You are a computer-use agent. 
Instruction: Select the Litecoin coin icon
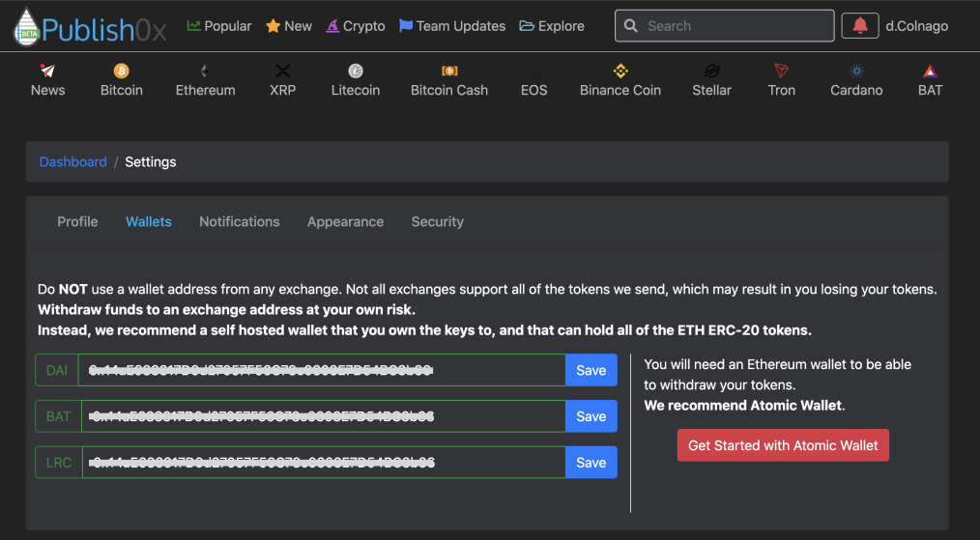pyautogui.click(x=356, y=71)
